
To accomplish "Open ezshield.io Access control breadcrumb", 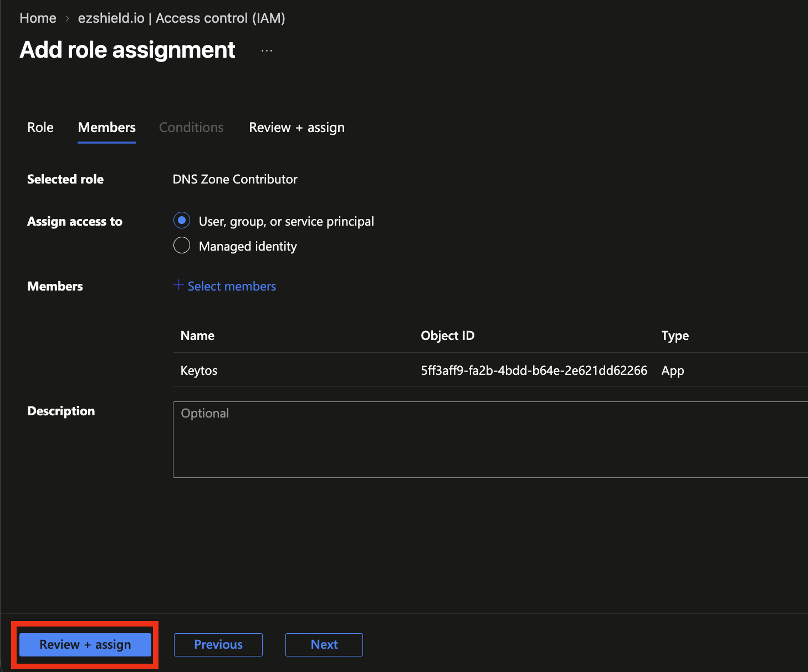I will [182, 18].
